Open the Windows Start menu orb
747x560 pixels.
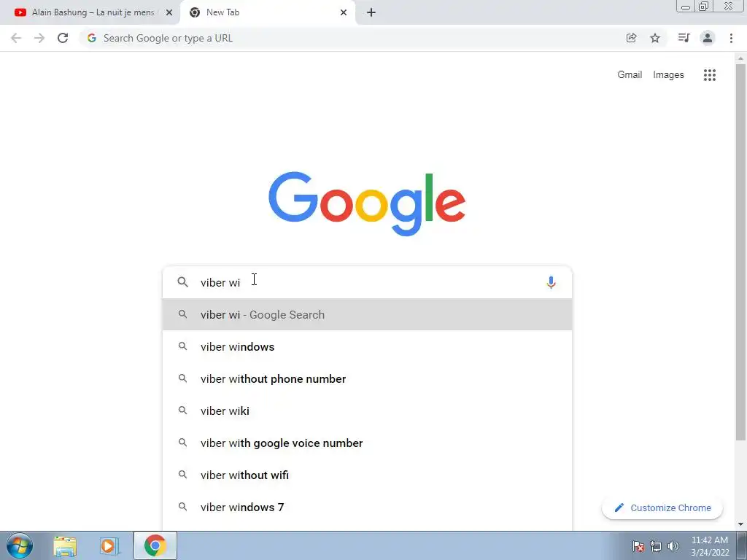pyautogui.click(x=20, y=545)
